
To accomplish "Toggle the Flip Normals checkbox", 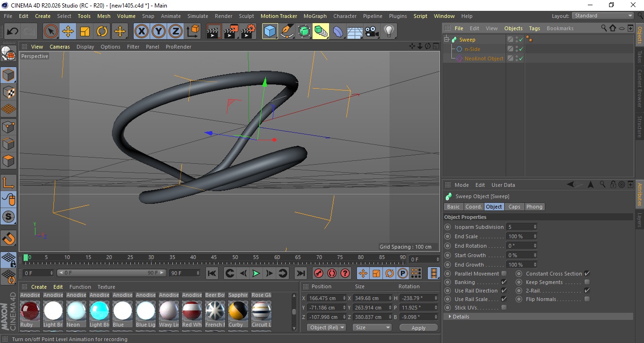I will coord(587,299).
